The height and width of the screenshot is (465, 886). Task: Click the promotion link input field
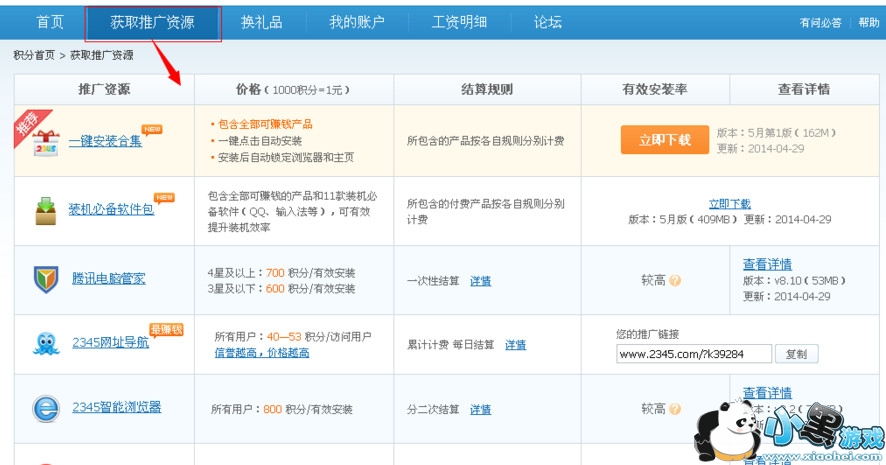(694, 354)
